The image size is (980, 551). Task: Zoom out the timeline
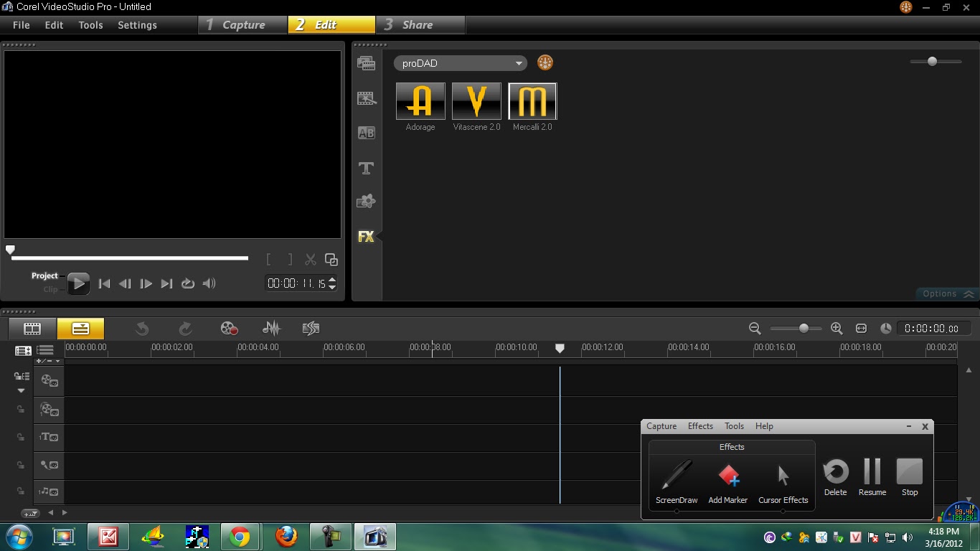(x=755, y=328)
